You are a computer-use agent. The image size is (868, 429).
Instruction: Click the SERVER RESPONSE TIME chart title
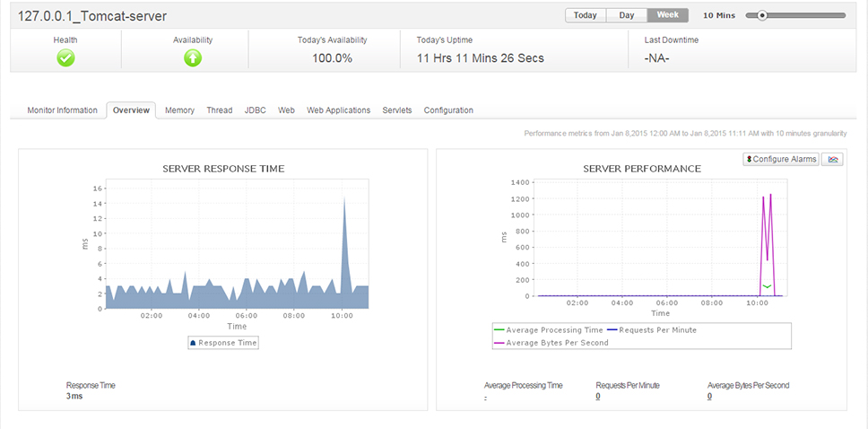point(223,169)
